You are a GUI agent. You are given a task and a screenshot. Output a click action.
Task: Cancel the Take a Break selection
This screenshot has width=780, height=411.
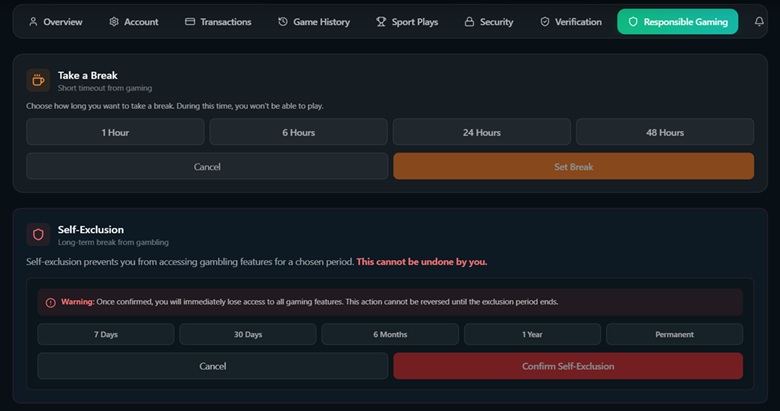pos(206,166)
